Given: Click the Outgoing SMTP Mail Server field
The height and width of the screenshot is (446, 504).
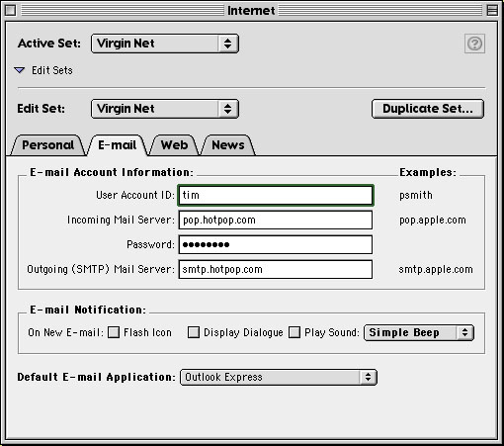Looking at the screenshot, I should coord(276,269).
